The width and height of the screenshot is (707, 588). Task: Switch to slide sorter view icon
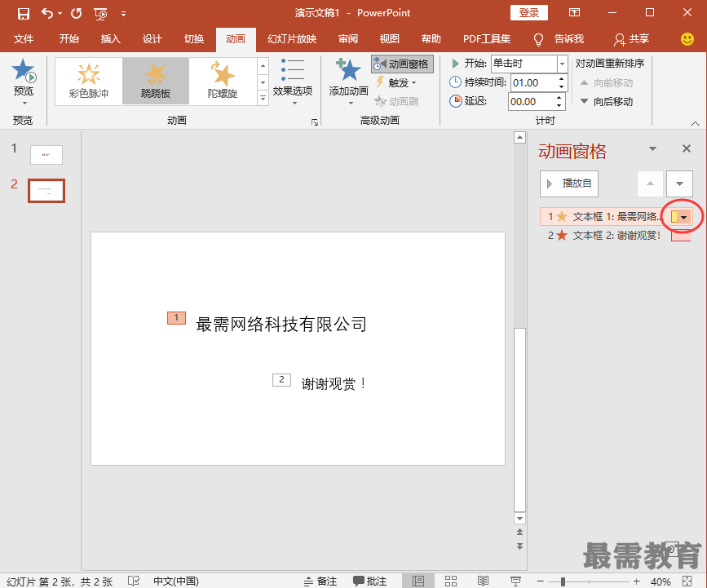tap(451, 581)
